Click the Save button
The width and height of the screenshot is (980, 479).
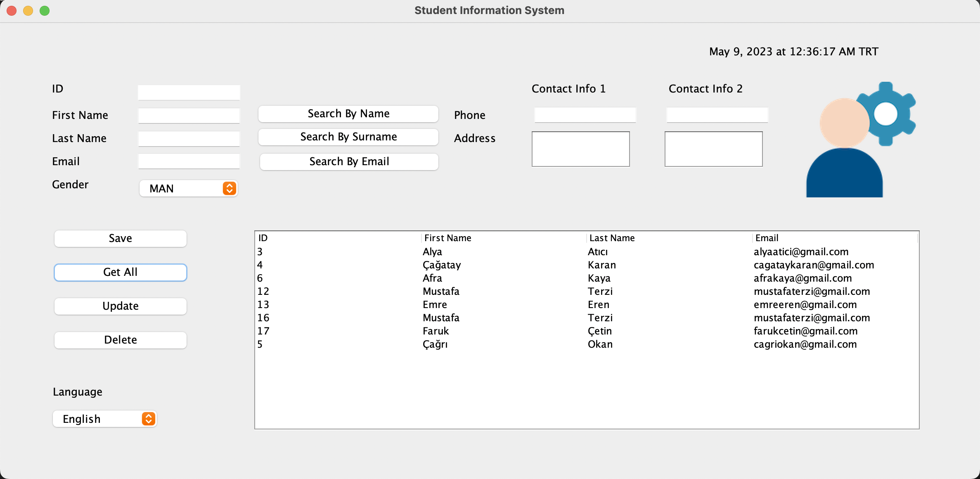(x=120, y=238)
